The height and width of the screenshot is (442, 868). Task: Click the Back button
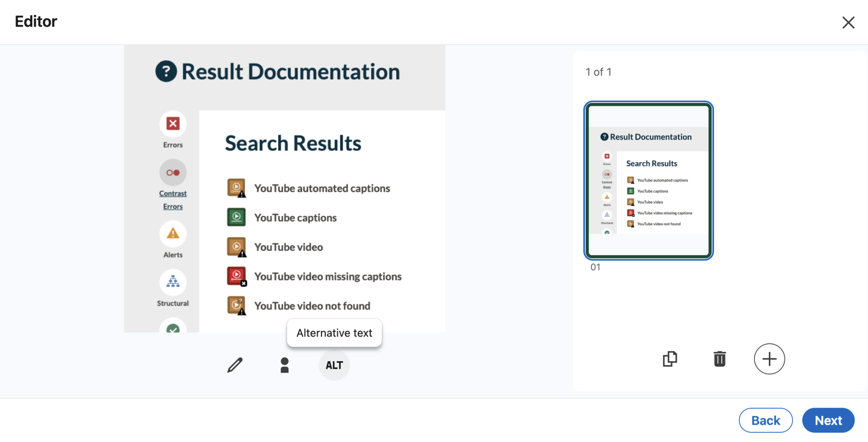765,420
